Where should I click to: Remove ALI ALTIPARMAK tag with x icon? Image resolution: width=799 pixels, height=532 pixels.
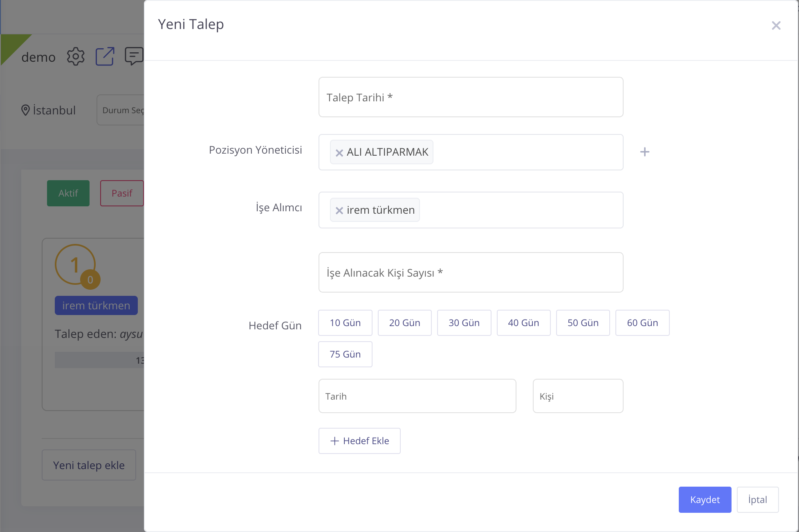click(339, 153)
